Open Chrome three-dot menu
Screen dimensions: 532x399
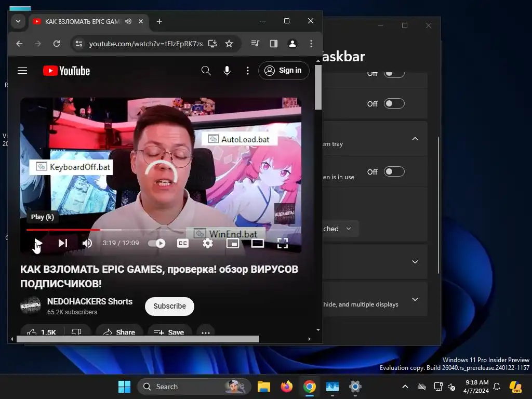coord(311,44)
